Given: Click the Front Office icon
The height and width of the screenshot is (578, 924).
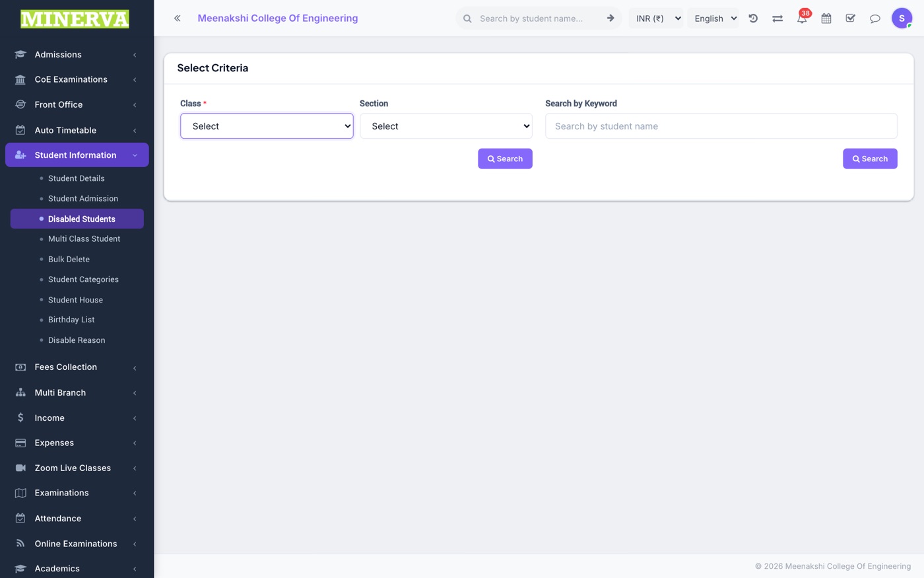Looking at the screenshot, I should [20, 104].
